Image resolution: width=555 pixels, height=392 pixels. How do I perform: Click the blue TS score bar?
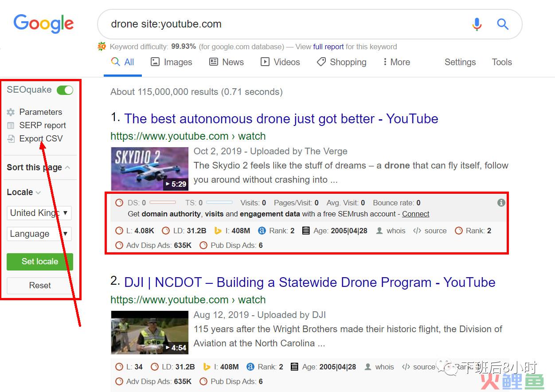(x=219, y=203)
